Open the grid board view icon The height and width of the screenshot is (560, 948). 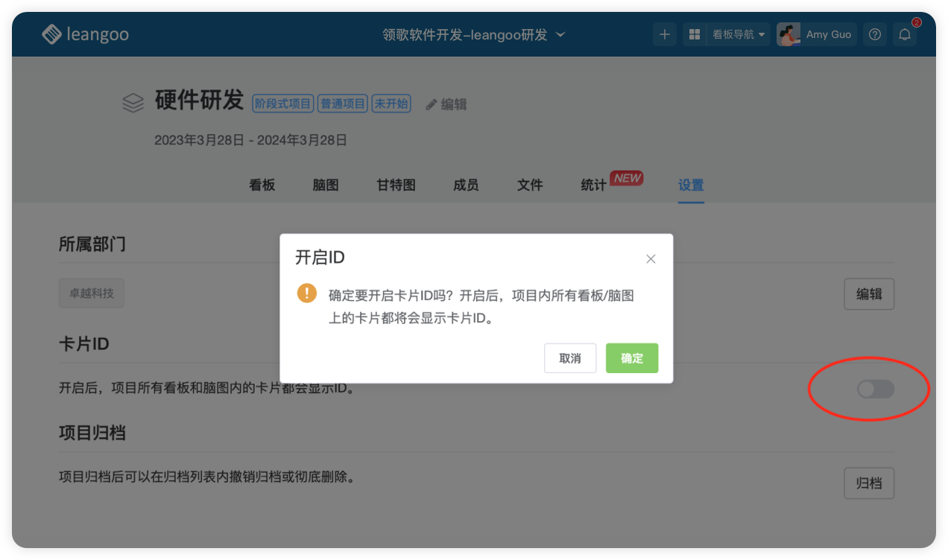[x=694, y=34]
